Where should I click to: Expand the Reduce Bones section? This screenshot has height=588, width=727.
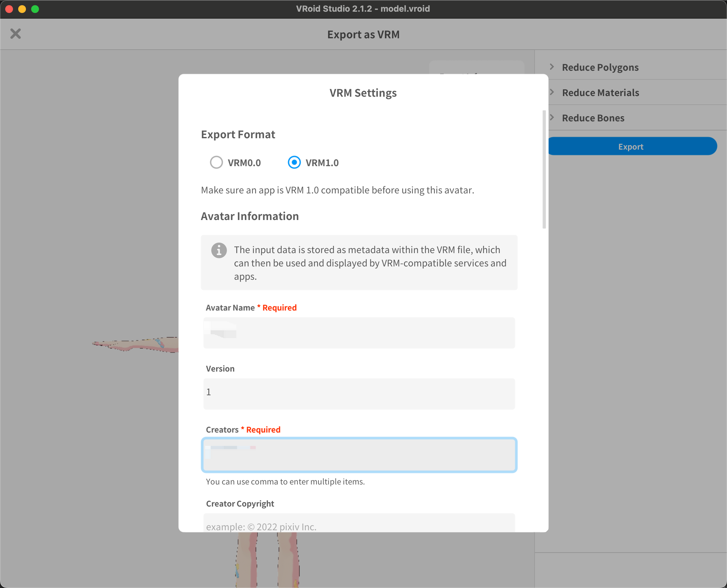[552, 117]
